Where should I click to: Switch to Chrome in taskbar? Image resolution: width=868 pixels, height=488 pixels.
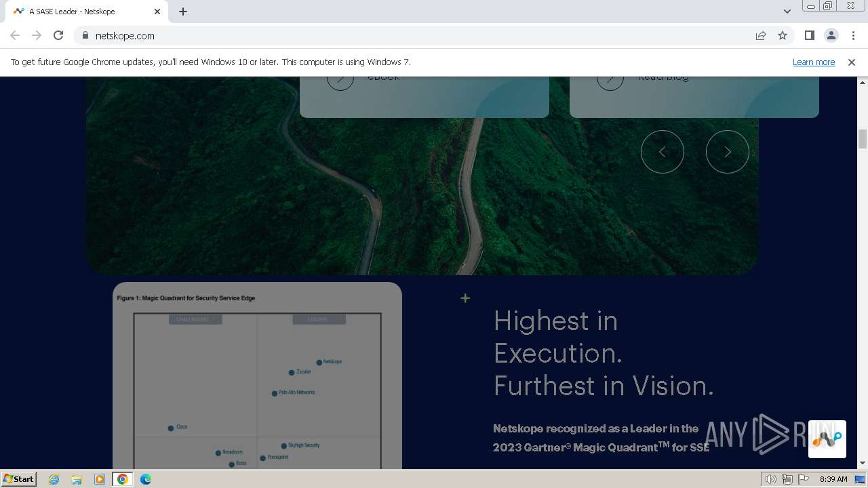[123, 479]
